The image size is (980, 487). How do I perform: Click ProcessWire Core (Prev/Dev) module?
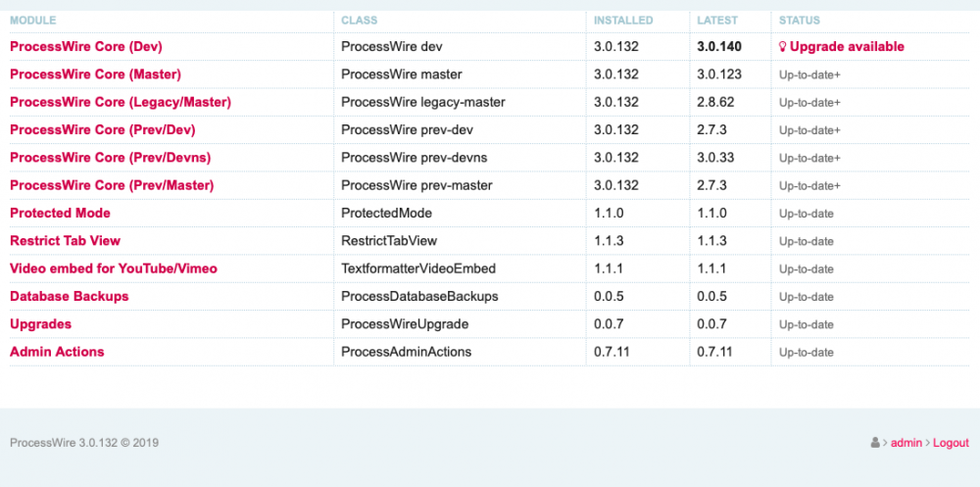click(104, 129)
